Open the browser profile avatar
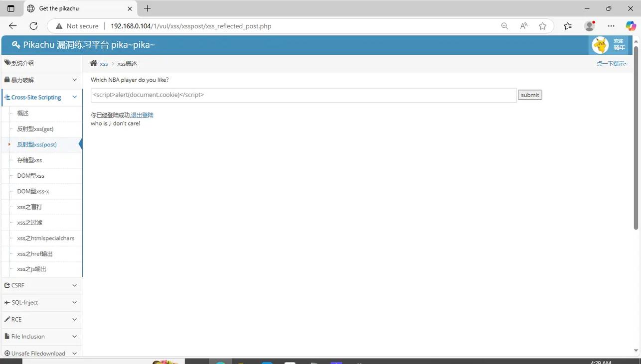641x364 pixels. [590, 26]
